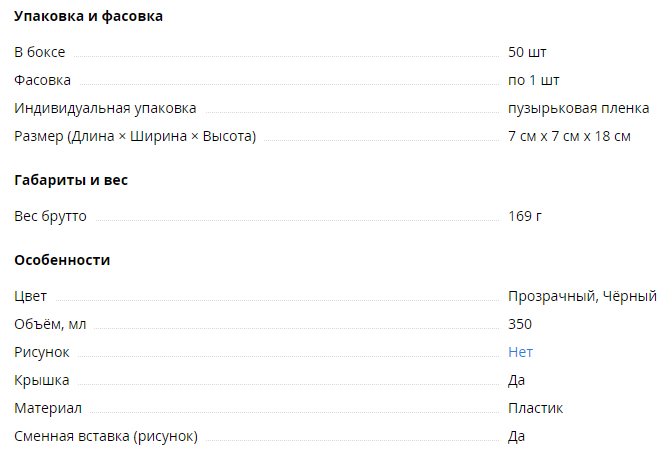Screen dimensions: 672x453
Task: Click the "Габариты и вес" heading
Action: tap(71, 180)
